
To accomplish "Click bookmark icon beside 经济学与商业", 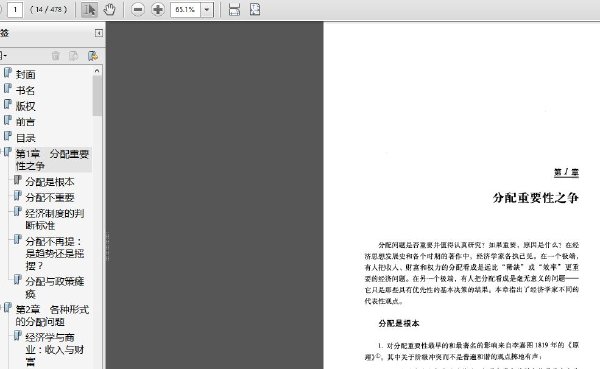I will pos(18,336).
